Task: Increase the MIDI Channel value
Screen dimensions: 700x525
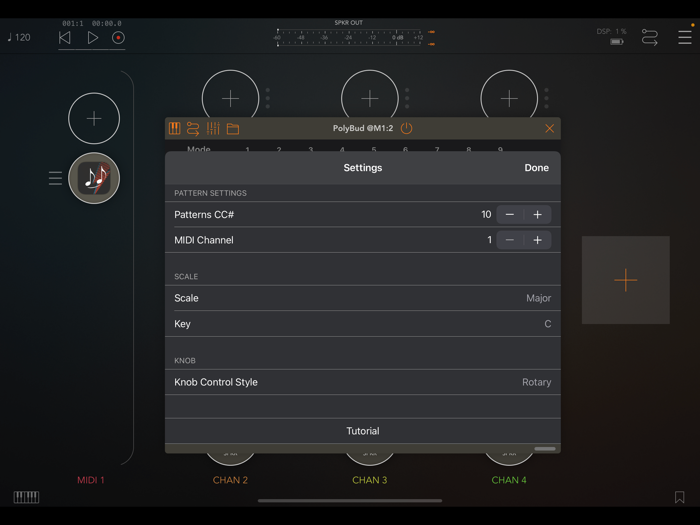Action: tap(538, 240)
